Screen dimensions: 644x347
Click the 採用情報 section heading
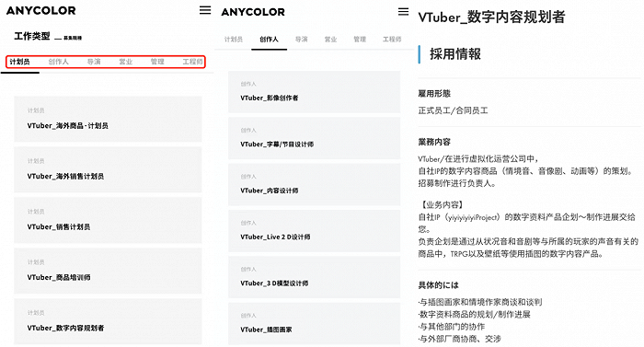455,54
